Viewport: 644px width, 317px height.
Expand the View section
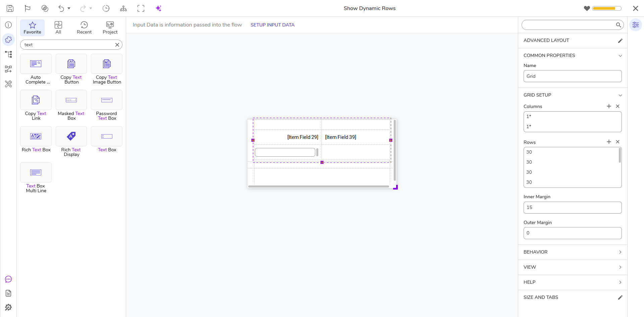pos(573,267)
